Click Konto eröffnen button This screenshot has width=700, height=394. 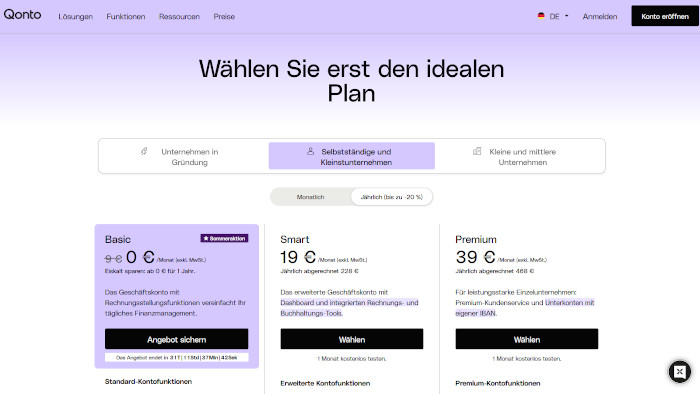pyautogui.click(x=665, y=16)
